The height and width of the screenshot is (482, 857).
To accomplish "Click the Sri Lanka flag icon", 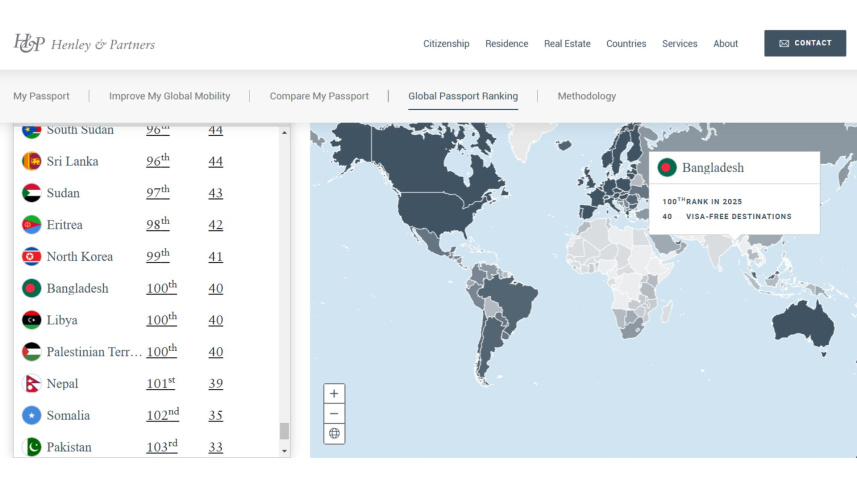I will [x=32, y=161].
